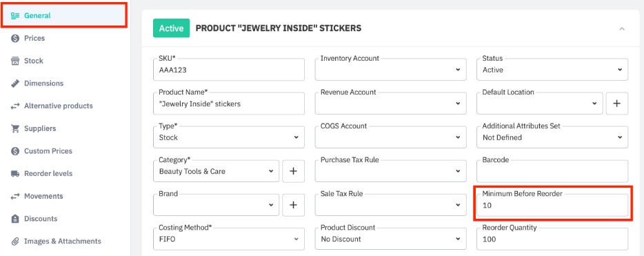Add a new brand with plus button

[293, 205]
